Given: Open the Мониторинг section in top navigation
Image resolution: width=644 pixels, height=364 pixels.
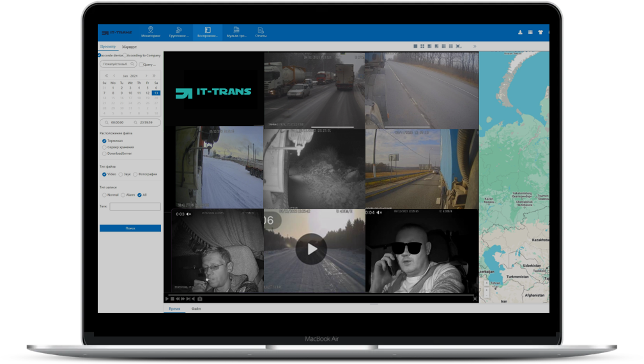Looking at the screenshot, I should point(150,32).
